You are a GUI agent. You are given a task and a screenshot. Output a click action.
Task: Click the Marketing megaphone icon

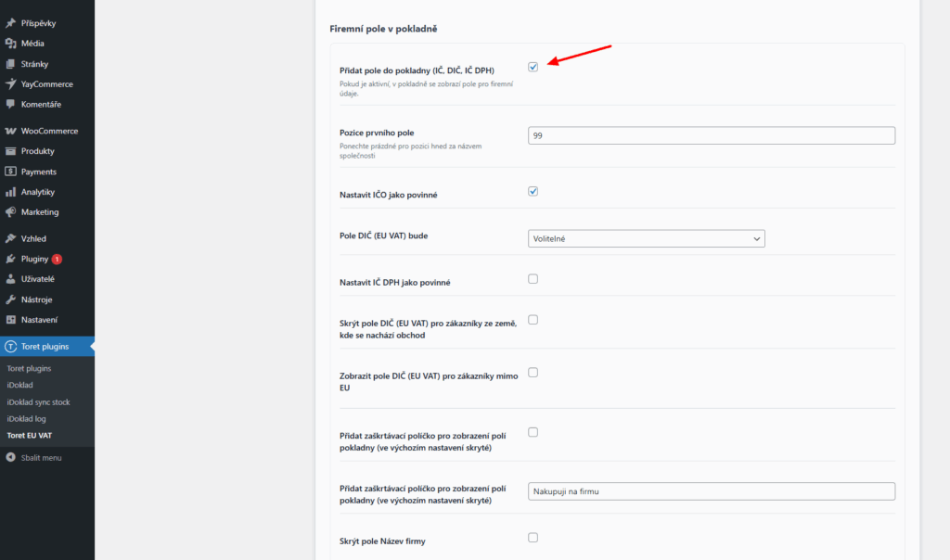pyautogui.click(x=10, y=212)
